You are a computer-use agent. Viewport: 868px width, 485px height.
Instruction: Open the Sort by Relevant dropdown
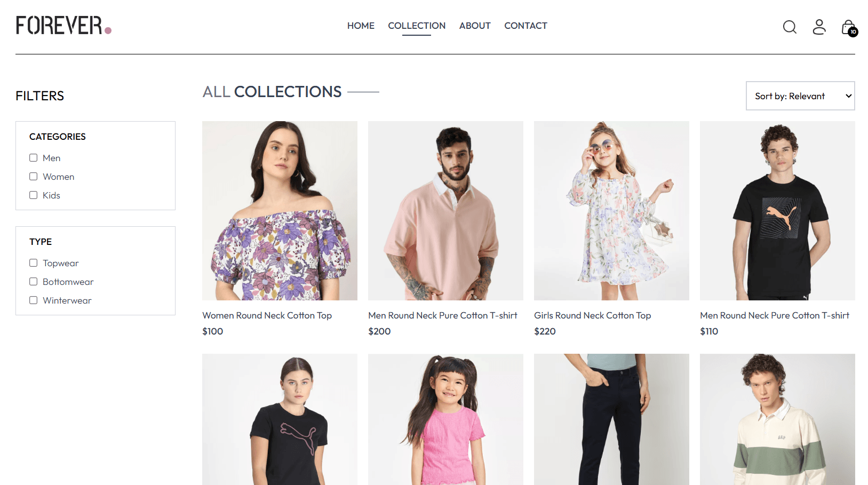(x=800, y=96)
